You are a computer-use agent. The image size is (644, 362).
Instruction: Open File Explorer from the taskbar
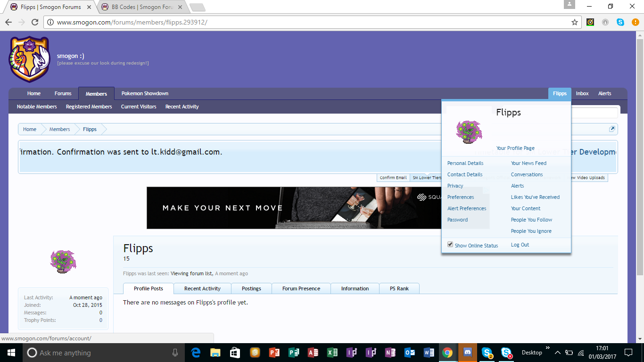pos(215,353)
